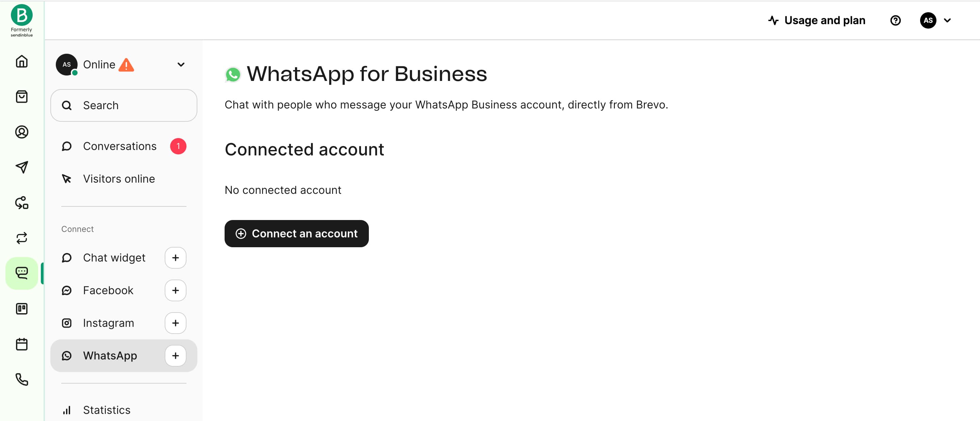Open the Home icon in left rail
Image resolution: width=980 pixels, height=421 pixels.
pyautogui.click(x=22, y=61)
